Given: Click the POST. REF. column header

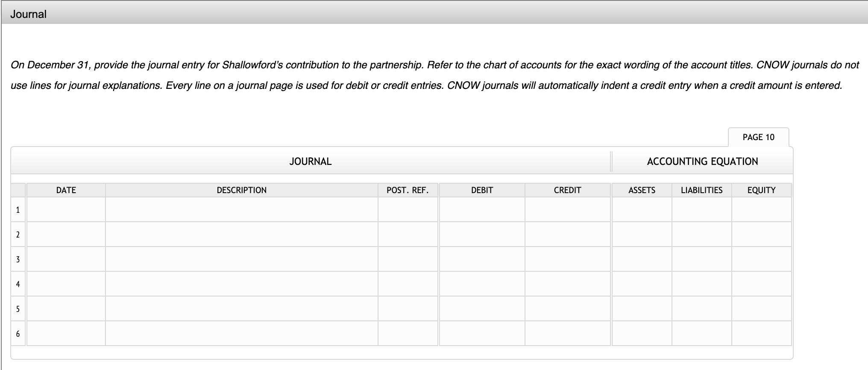Looking at the screenshot, I should tap(408, 190).
